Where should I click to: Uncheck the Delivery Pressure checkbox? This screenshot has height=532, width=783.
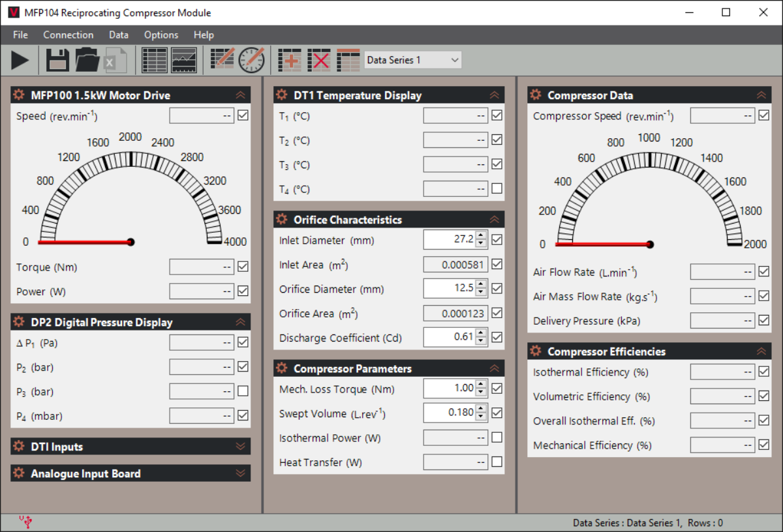point(764,321)
